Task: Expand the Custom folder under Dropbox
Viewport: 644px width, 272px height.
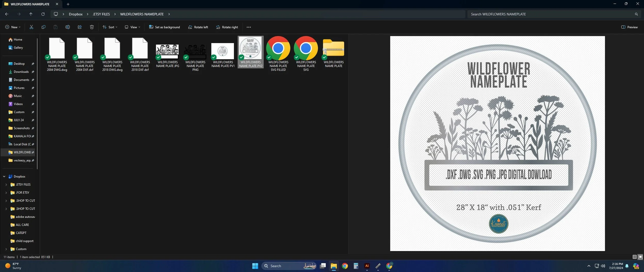Action: coord(6,249)
